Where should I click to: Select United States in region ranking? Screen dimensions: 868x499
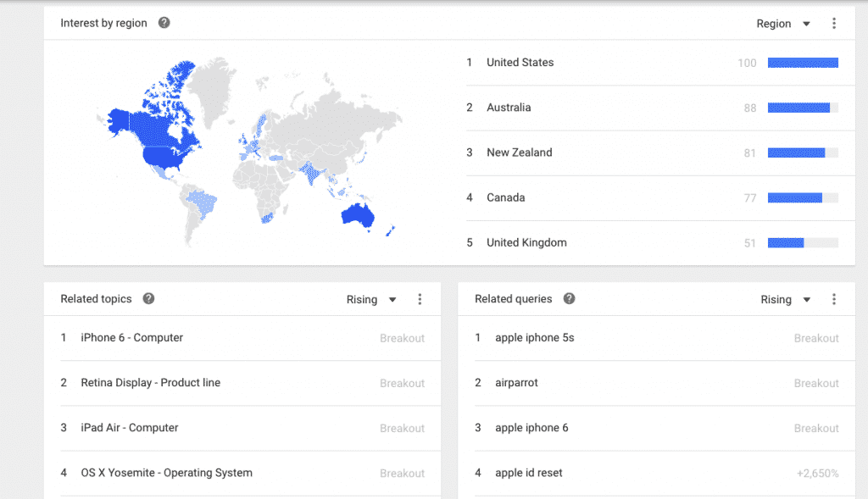(520, 63)
